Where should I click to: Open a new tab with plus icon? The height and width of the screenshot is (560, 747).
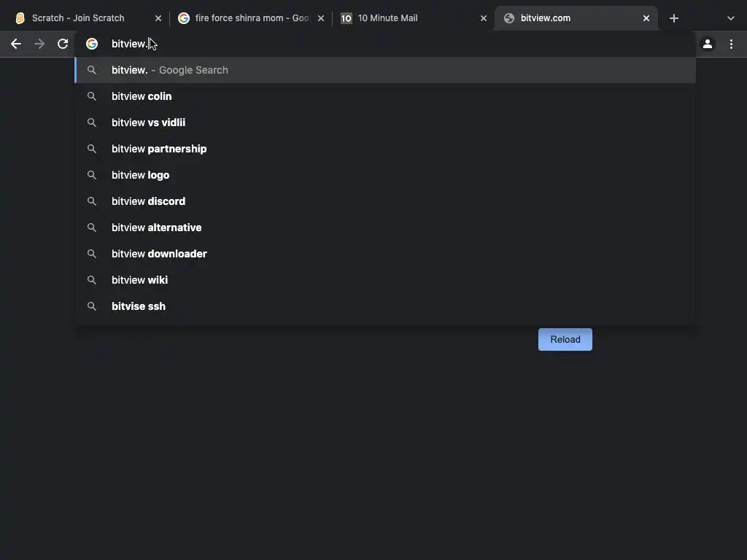(673, 18)
